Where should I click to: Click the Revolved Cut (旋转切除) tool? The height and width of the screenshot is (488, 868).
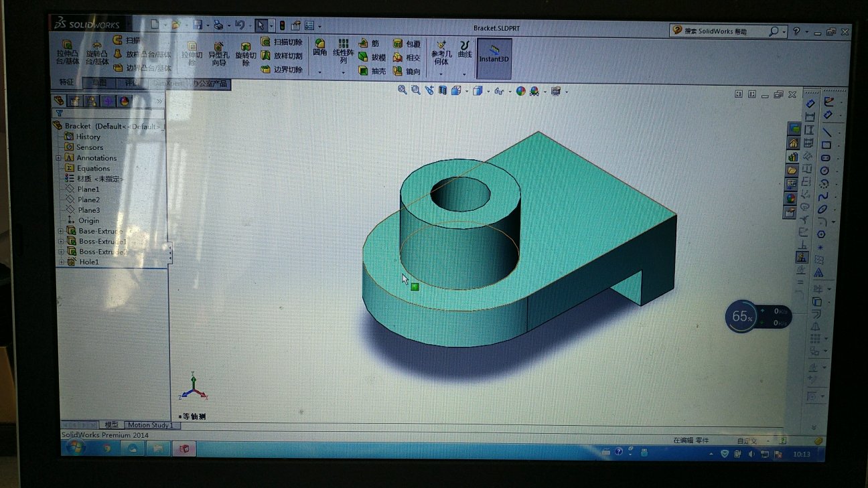coord(245,54)
